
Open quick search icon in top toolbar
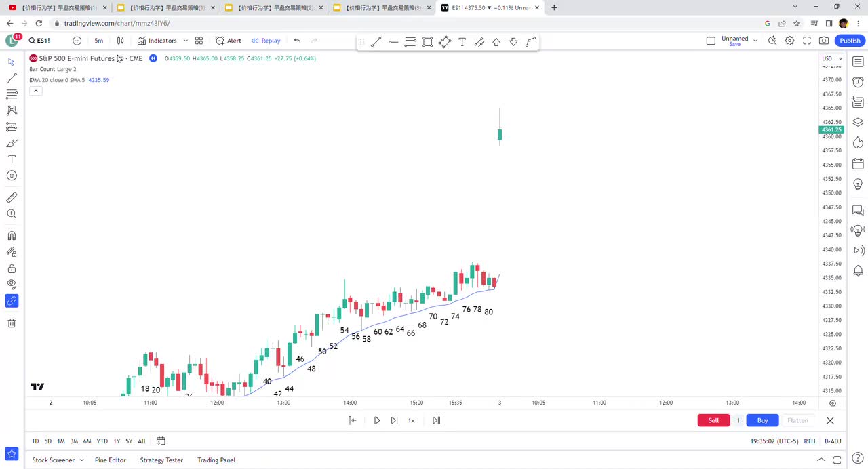tap(772, 41)
